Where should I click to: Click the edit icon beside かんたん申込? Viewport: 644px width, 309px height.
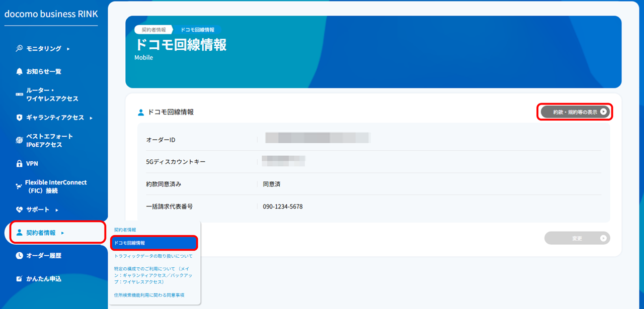pos(19,279)
